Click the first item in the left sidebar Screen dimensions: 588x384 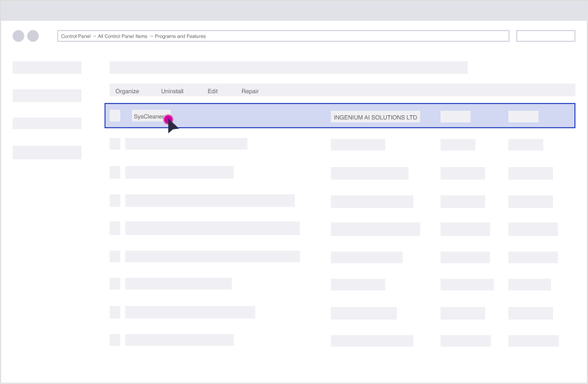(47, 67)
